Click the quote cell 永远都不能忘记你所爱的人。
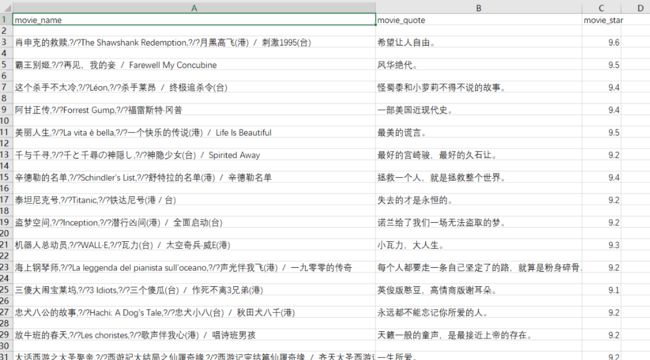Viewport: 650px width, 360px height. point(478,312)
